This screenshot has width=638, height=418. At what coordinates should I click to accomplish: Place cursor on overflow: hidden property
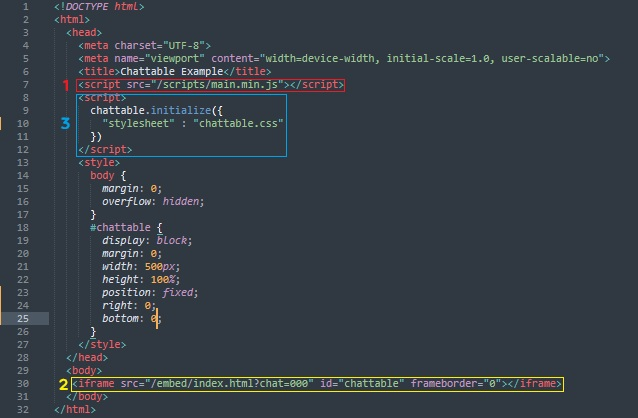152,202
